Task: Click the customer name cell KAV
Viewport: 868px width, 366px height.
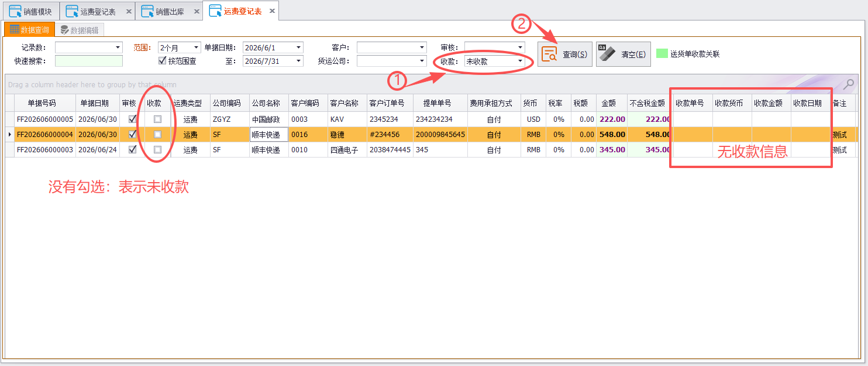Action: pos(347,119)
